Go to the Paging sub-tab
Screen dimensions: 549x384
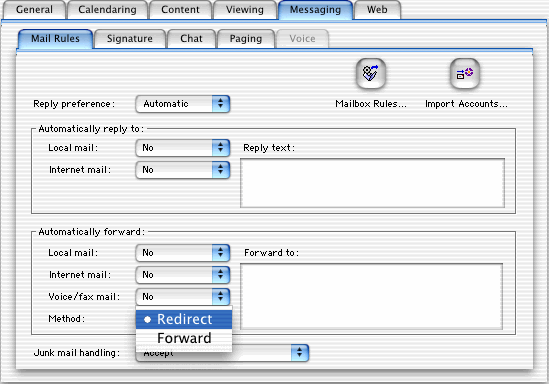coord(246,39)
